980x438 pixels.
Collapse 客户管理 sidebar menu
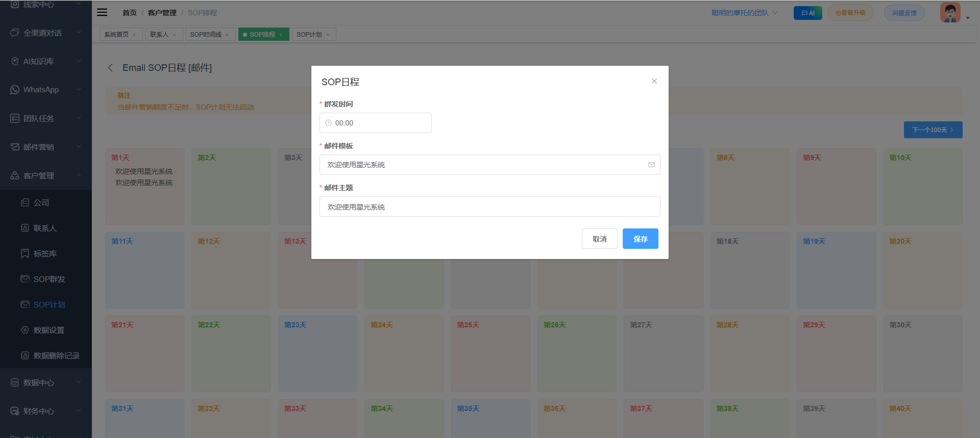coord(46,175)
